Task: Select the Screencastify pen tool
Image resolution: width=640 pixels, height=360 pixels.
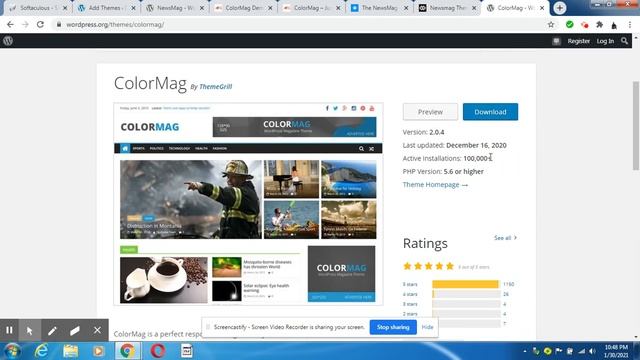Action: pyautogui.click(x=52, y=330)
